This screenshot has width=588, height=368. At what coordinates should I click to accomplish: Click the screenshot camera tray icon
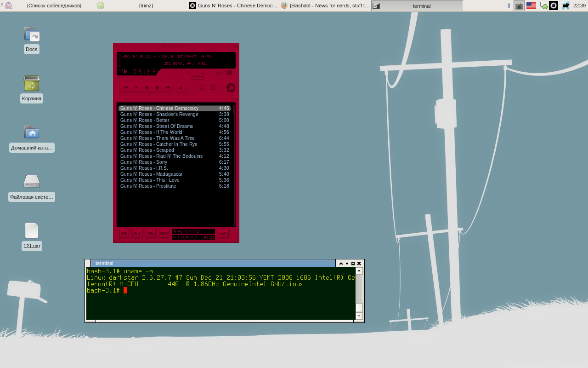coord(519,6)
